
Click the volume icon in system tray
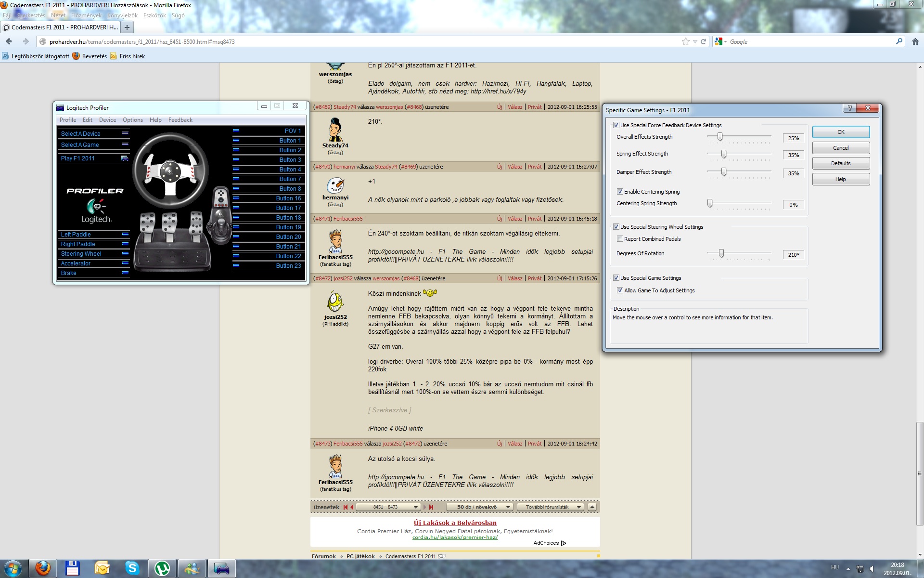[872, 569]
